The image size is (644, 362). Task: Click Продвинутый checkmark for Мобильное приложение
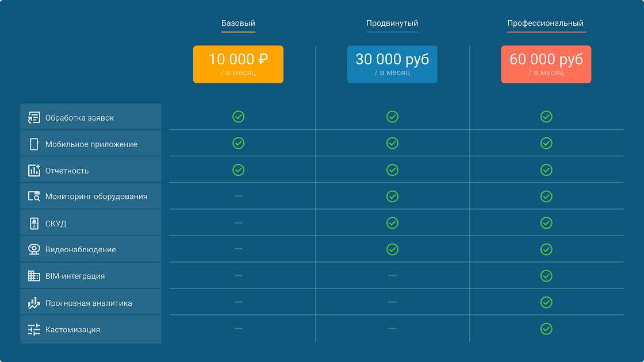[392, 143]
